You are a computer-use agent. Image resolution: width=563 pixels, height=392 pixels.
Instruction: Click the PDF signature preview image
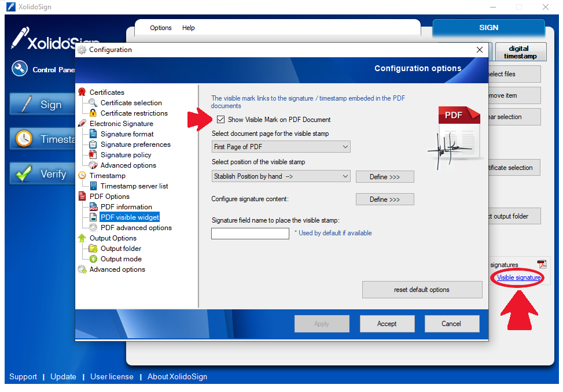tap(455, 138)
